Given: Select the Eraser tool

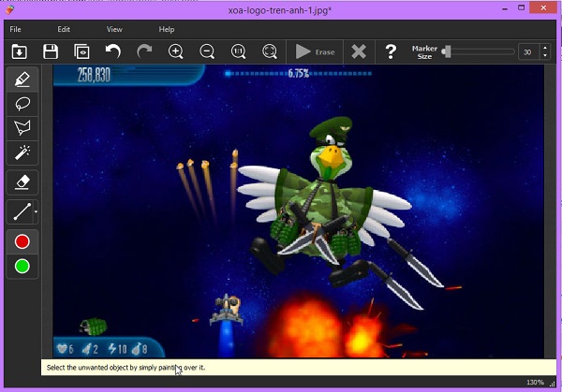Looking at the screenshot, I should point(22,182).
